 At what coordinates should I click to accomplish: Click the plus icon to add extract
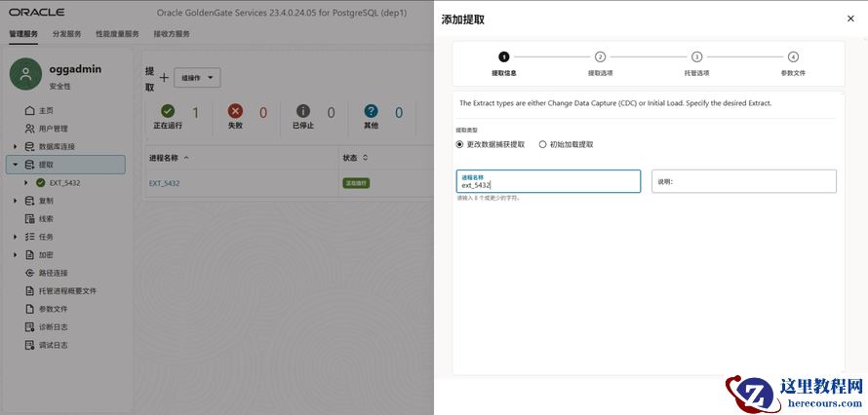click(x=164, y=78)
